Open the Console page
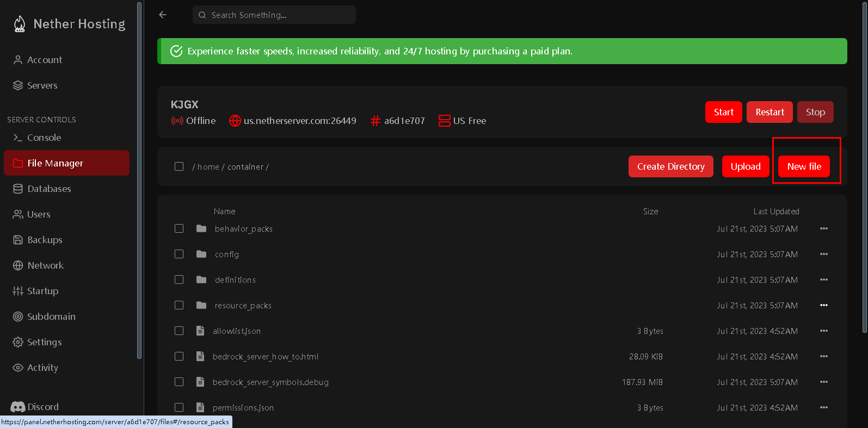 point(66,138)
